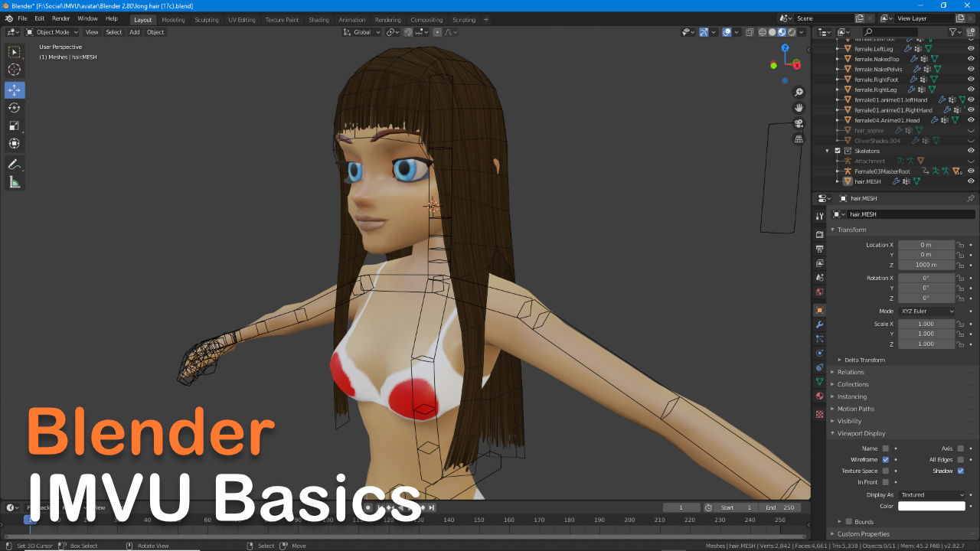The height and width of the screenshot is (551, 980).
Task: Open the Object Data mesh properties tab
Action: (820, 381)
